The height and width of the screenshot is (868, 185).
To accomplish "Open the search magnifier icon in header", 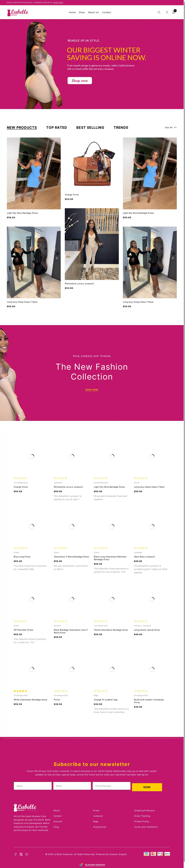I will pyautogui.click(x=159, y=12).
